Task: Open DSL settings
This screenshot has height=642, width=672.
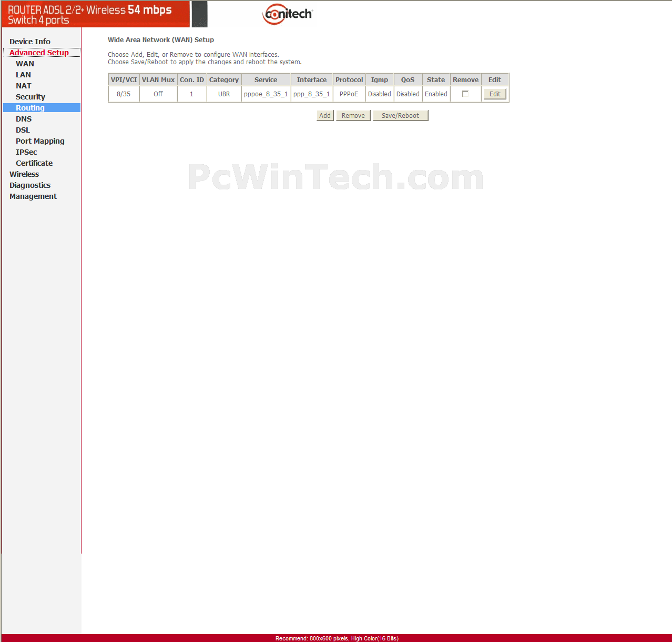Action: pyautogui.click(x=23, y=130)
